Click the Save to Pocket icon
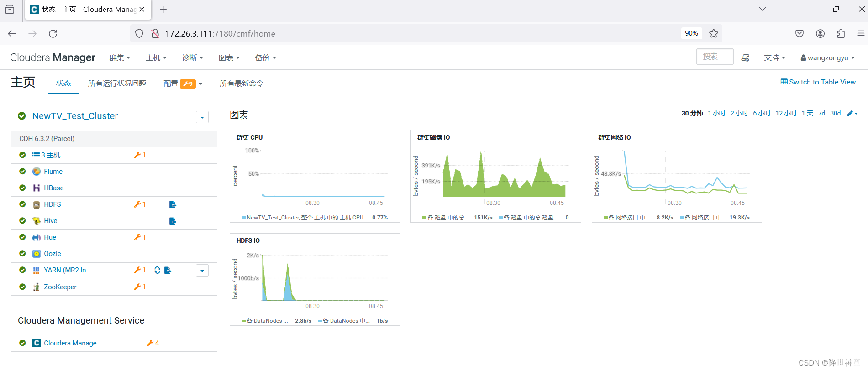The height and width of the screenshot is (371, 868). [x=800, y=33]
